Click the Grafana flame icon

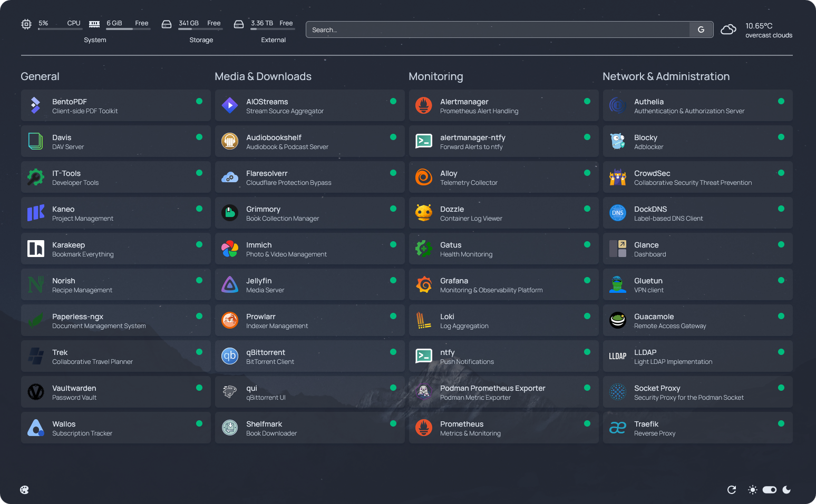click(424, 284)
